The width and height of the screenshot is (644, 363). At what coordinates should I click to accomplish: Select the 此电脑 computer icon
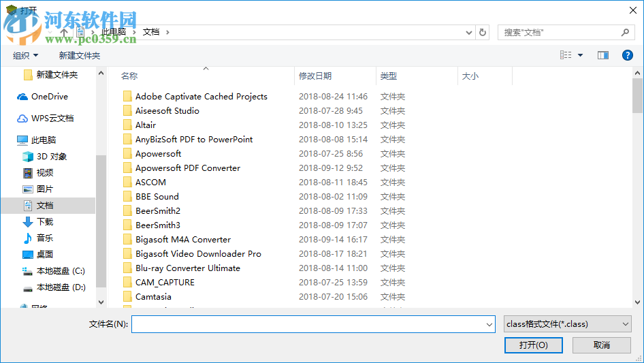click(x=22, y=140)
